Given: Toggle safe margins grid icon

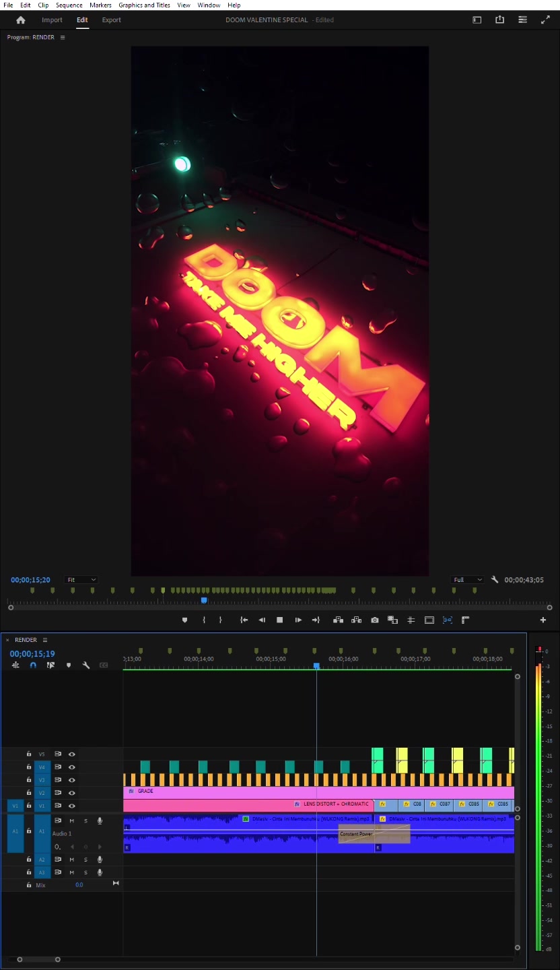Looking at the screenshot, I should [411, 620].
